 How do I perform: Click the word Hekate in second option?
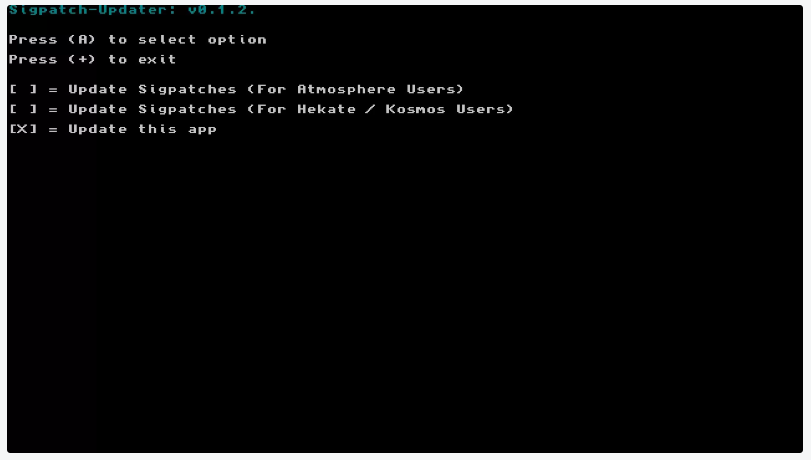tap(326, 109)
